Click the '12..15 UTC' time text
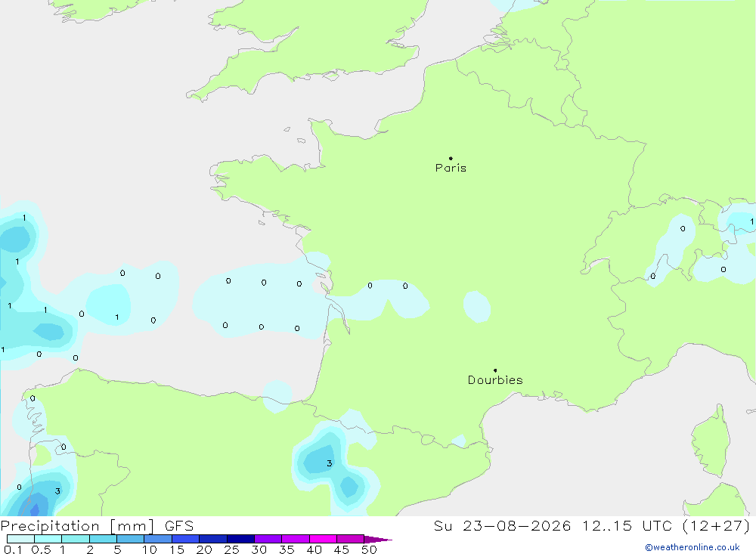This screenshot has width=756, height=554. pos(627,526)
